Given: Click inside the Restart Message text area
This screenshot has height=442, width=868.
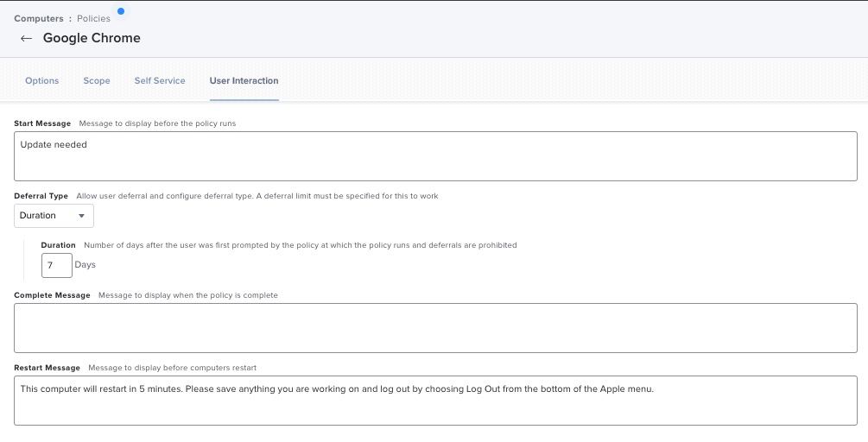Looking at the screenshot, I should click(435, 401).
